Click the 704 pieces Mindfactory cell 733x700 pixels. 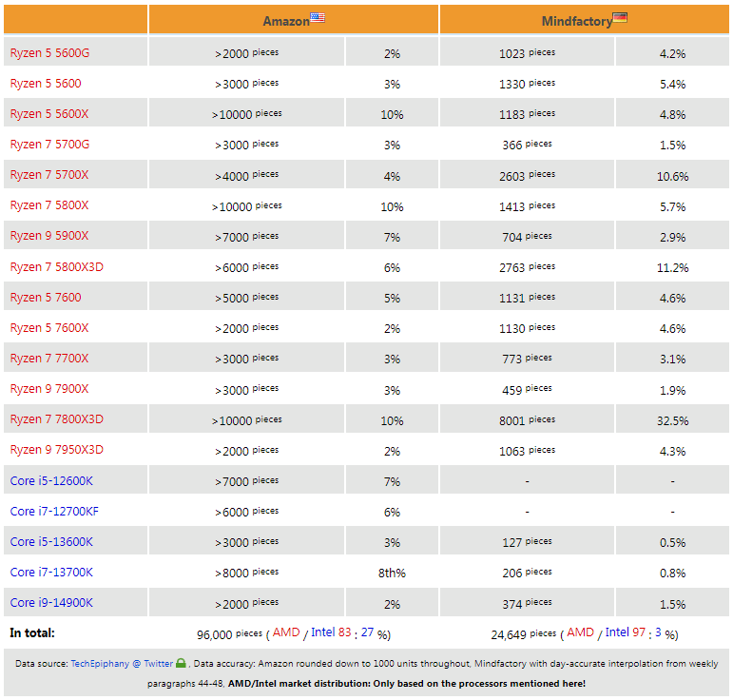point(527,237)
